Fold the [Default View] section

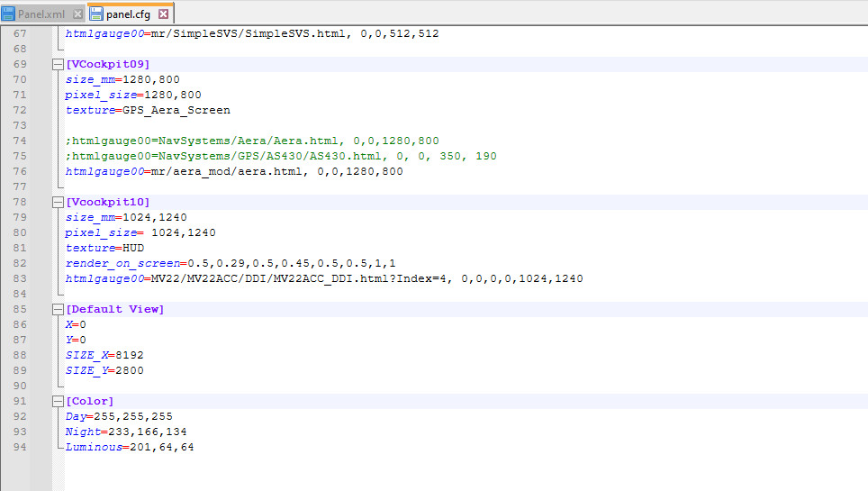click(59, 309)
